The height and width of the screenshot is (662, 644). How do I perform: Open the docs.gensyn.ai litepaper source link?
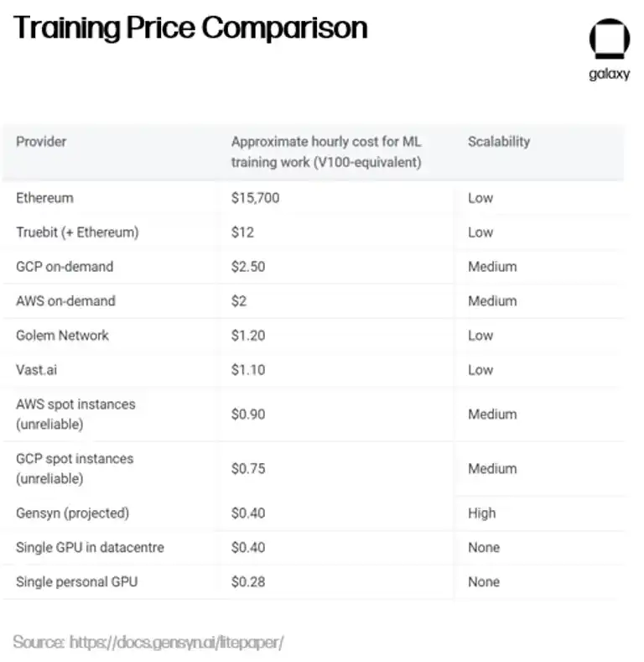[x=176, y=643]
